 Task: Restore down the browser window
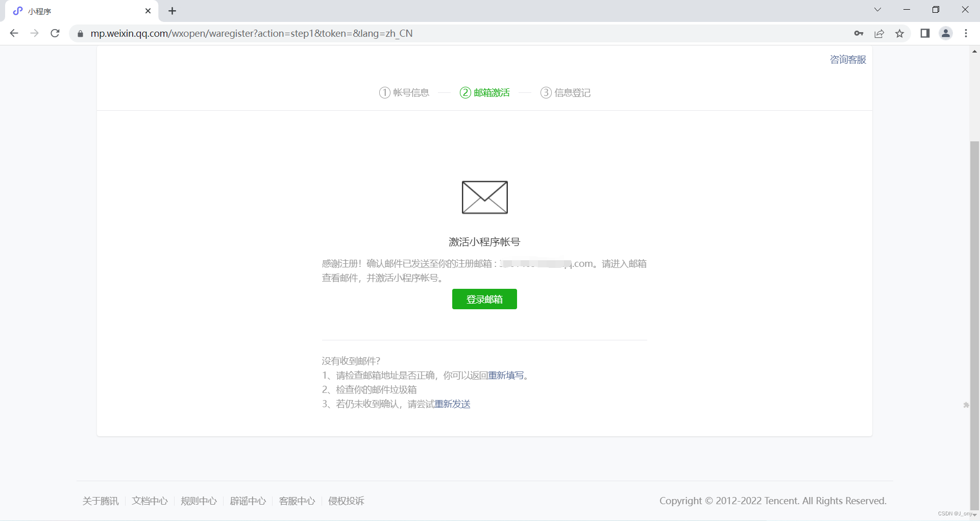pyautogui.click(x=936, y=10)
